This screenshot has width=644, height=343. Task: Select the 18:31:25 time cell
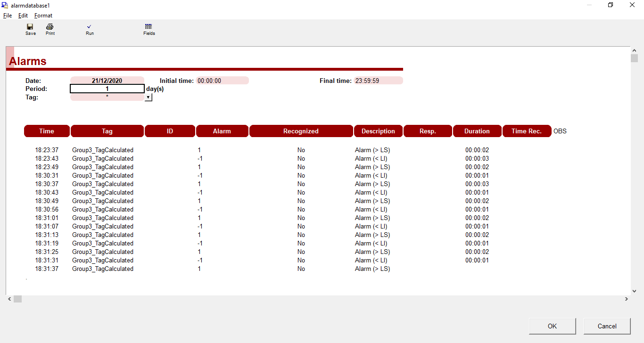click(47, 252)
